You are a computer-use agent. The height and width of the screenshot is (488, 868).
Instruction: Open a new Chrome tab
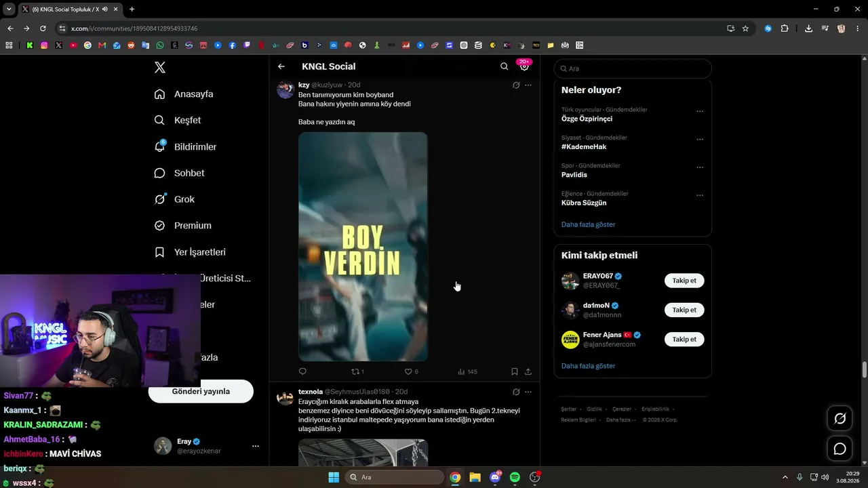(132, 9)
